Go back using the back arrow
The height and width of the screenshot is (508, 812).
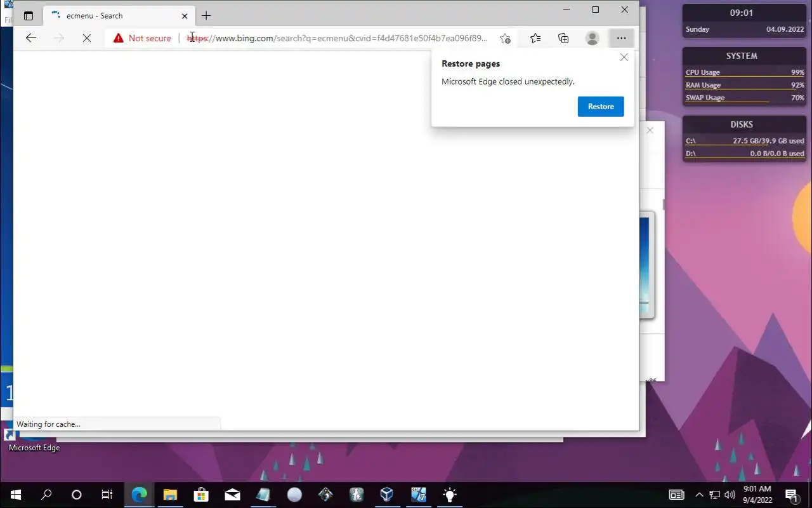pos(30,38)
